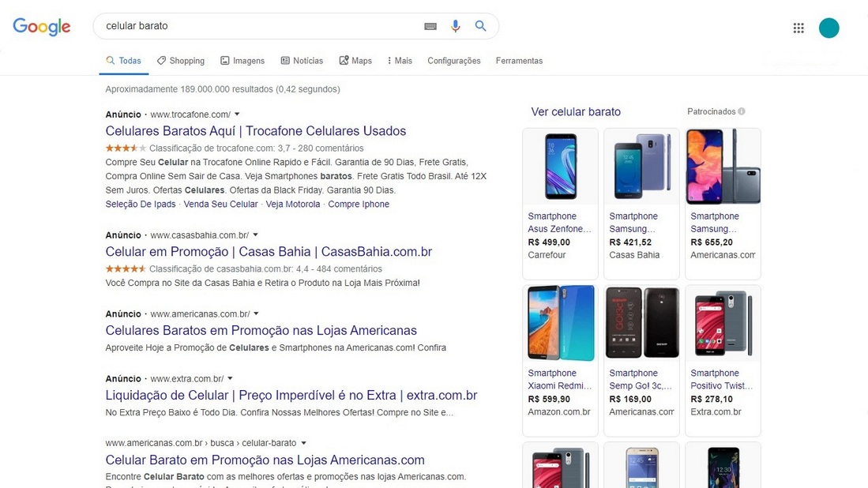868x488 pixels.
Task: Select the Todas tab
Action: point(124,61)
